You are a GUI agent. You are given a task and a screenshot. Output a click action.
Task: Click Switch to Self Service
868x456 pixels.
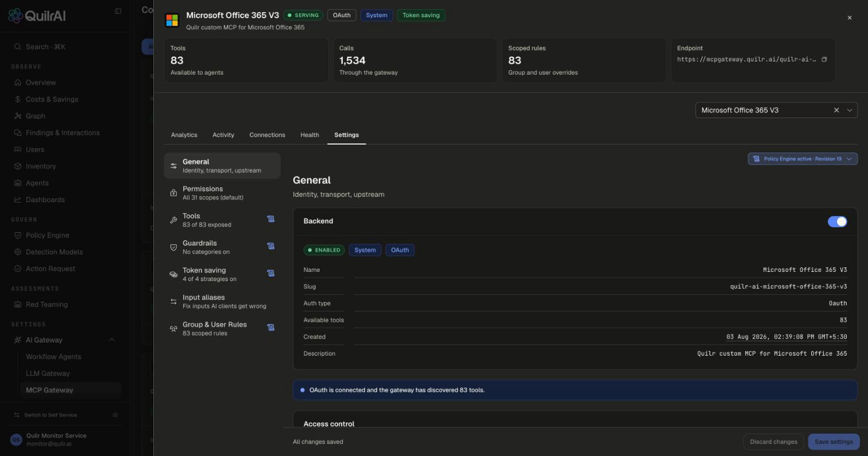click(x=51, y=415)
